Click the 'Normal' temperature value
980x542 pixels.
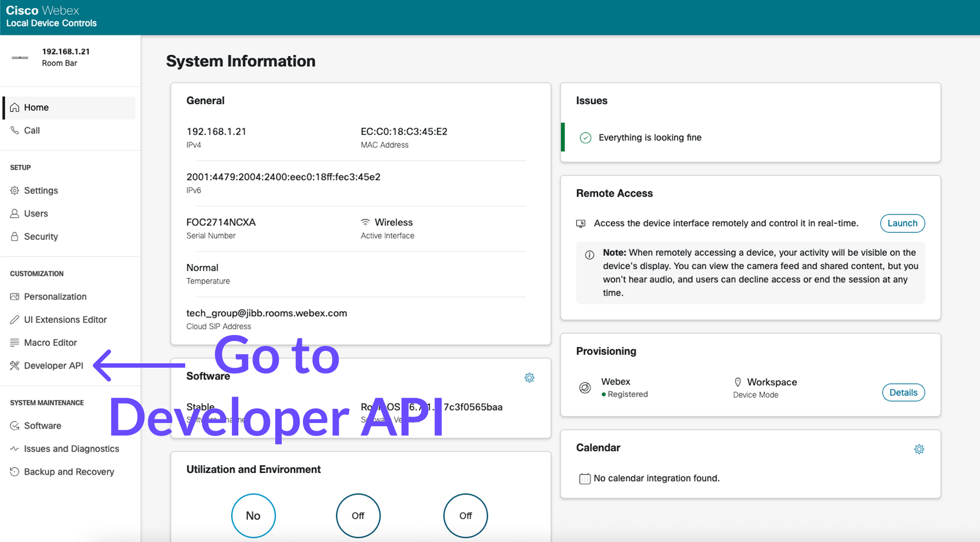tap(203, 268)
